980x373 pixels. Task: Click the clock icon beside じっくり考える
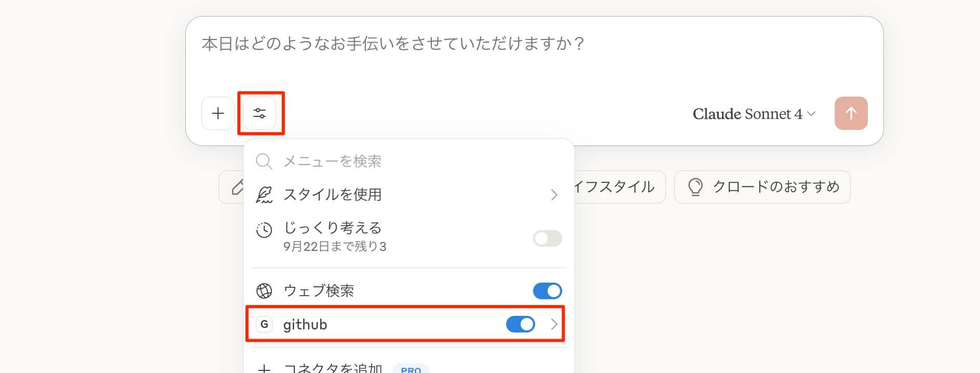(264, 230)
